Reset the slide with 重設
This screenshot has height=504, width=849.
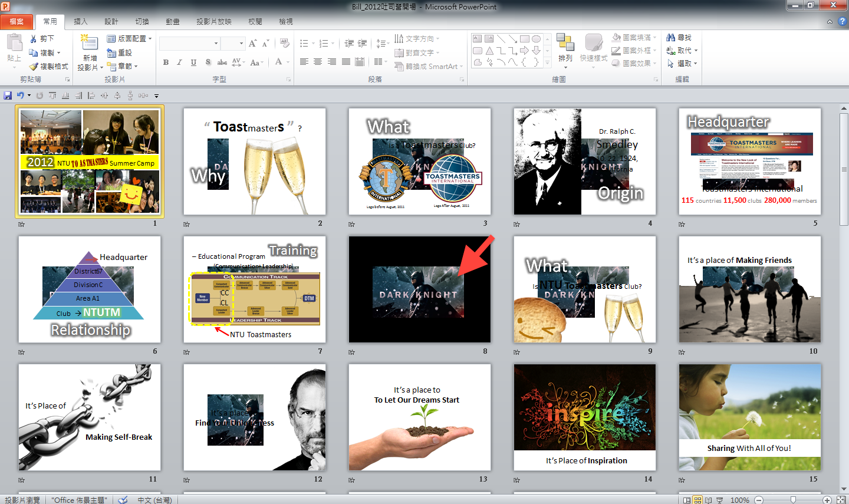pyautogui.click(x=120, y=52)
